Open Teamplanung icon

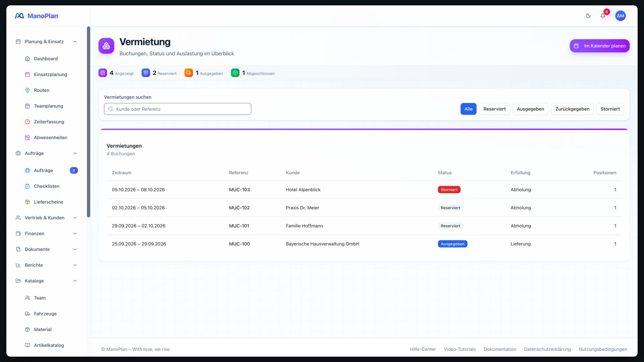tap(28, 106)
